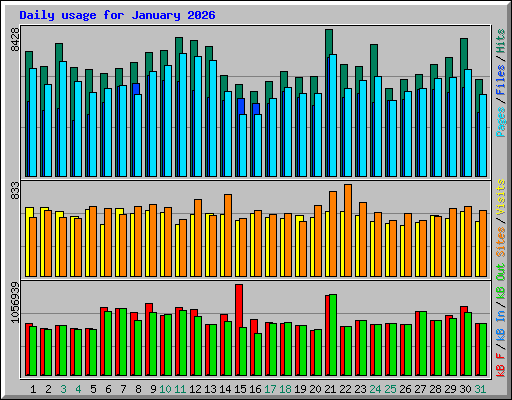Select green weekend day label 3
This screenshot has width=512, height=400.
(x=63, y=389)
